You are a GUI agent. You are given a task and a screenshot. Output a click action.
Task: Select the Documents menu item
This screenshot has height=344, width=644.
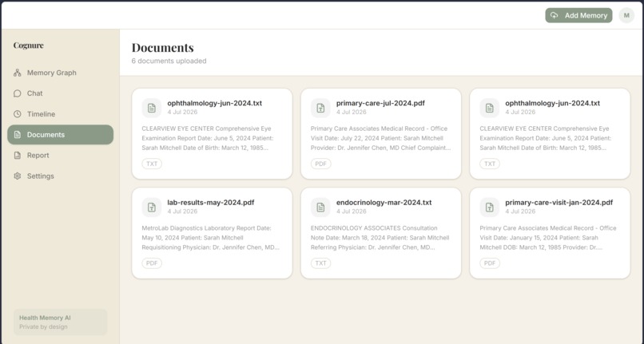point(61,135)
